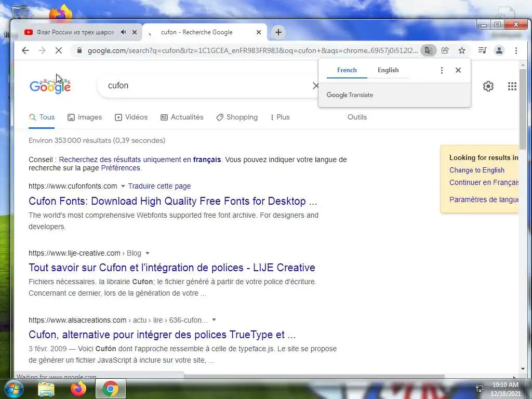
Task: Switch to Actualités search results
Action: pyautogui.click(x=182, y=117)
